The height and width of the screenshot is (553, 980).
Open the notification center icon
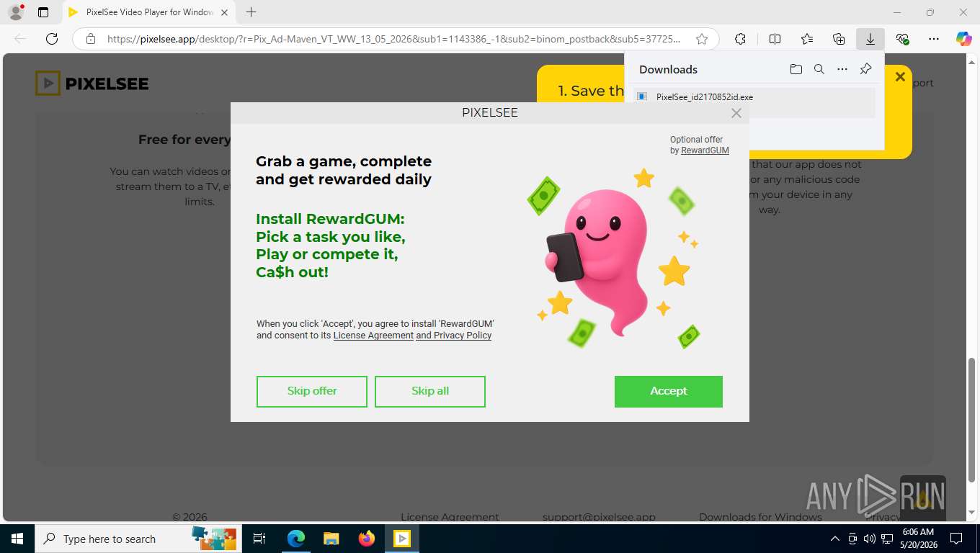coord(956,539)
